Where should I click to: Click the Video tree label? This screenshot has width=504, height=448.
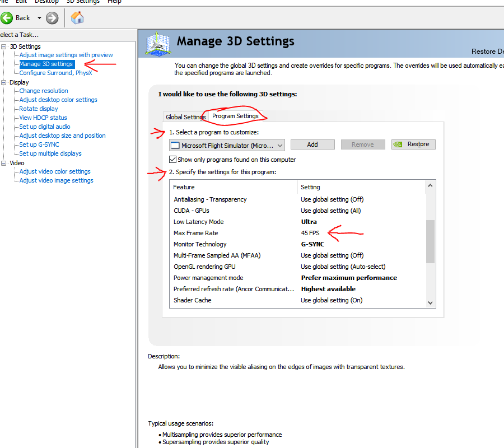point(17,164)
